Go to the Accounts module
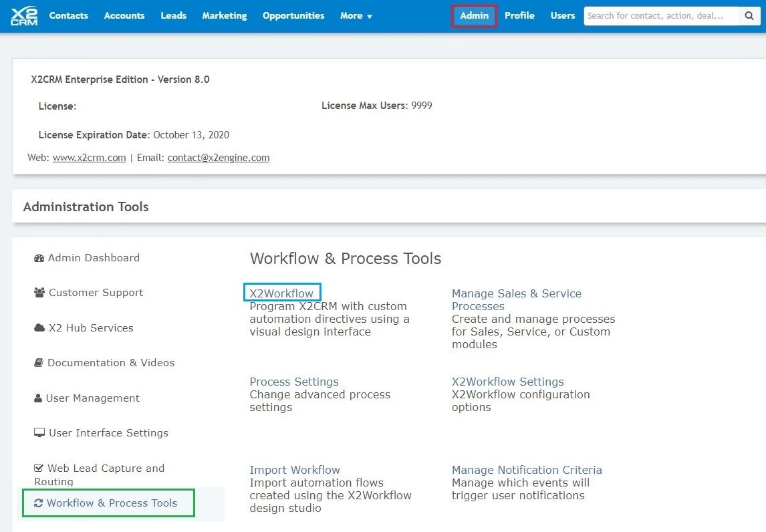 point(124,15)
